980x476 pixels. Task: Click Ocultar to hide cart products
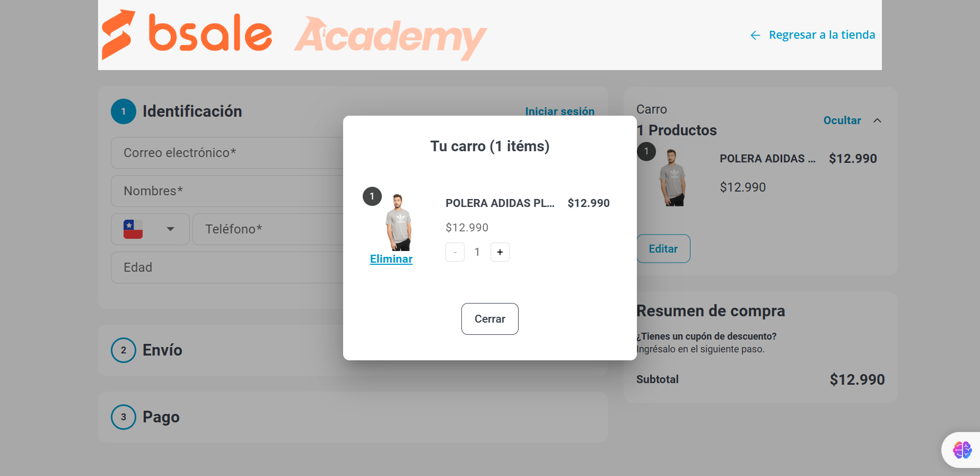842,120
